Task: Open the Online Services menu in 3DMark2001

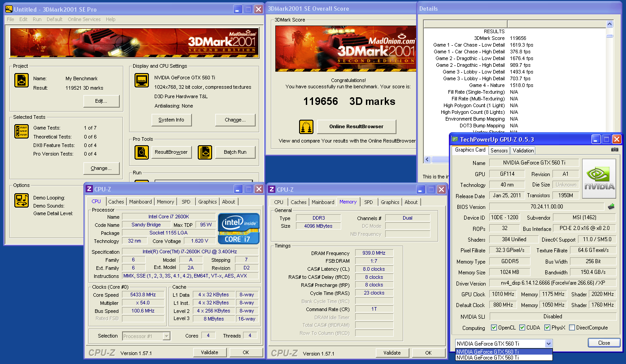Action: click(84, 19)
